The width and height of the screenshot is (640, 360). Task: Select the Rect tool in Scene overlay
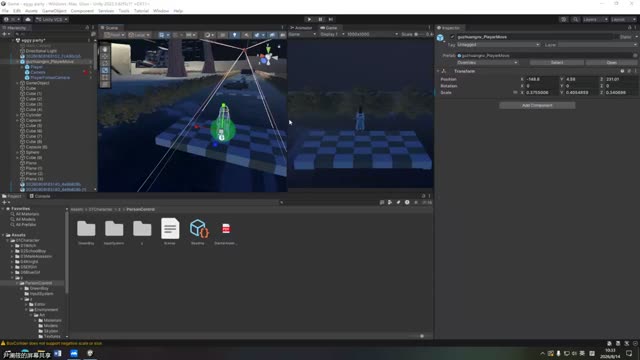(x=105, y=77)
